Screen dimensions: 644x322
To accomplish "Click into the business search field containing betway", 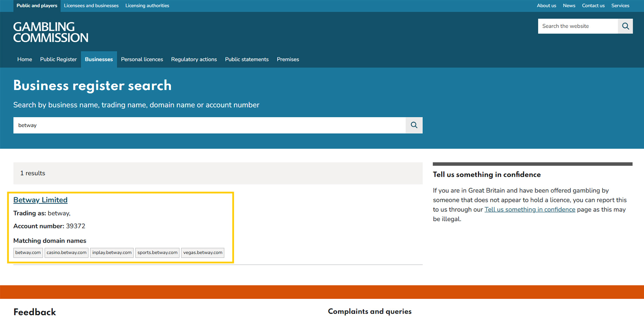I will click(209, 125).
